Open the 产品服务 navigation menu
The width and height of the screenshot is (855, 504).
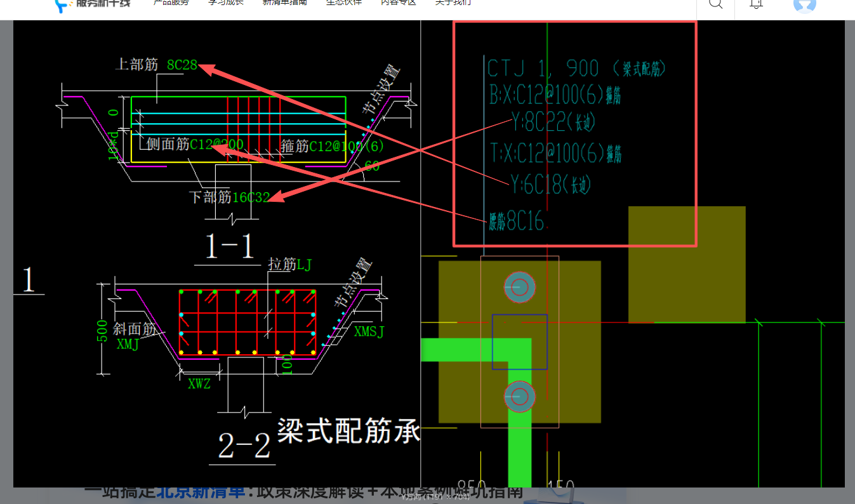click(171, 3)
